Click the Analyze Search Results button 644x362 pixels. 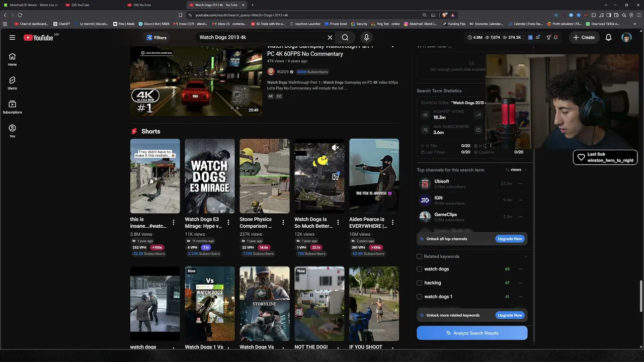point(472,333)
